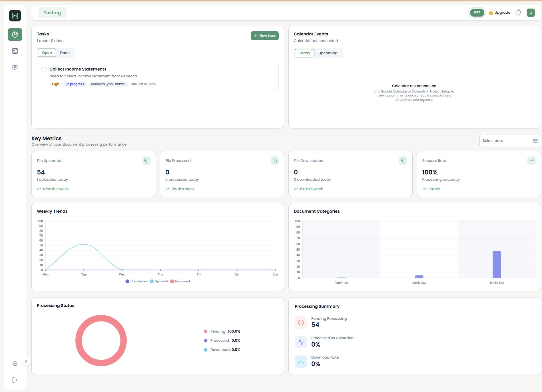Click the Processed vs Uploaded activity icon
The width and height of the screenshot is (542, 392).
point(301,342)
